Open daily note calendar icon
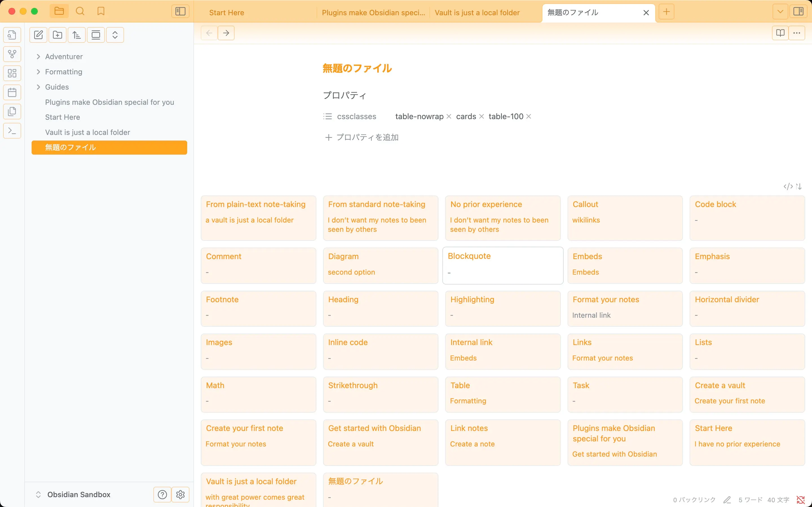Viewport: 812px width, 507px height. 12,92
